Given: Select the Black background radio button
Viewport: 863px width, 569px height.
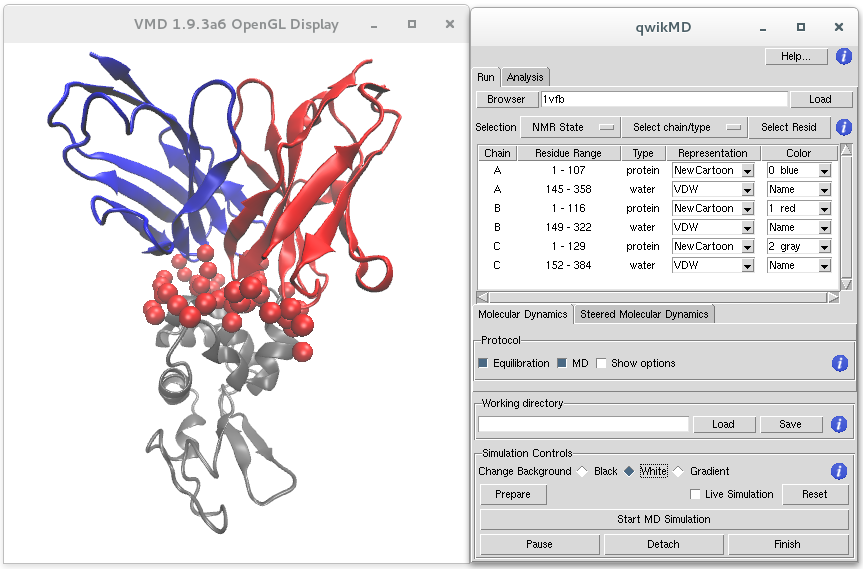Looking at the screenshot, I should coord(582,471).
